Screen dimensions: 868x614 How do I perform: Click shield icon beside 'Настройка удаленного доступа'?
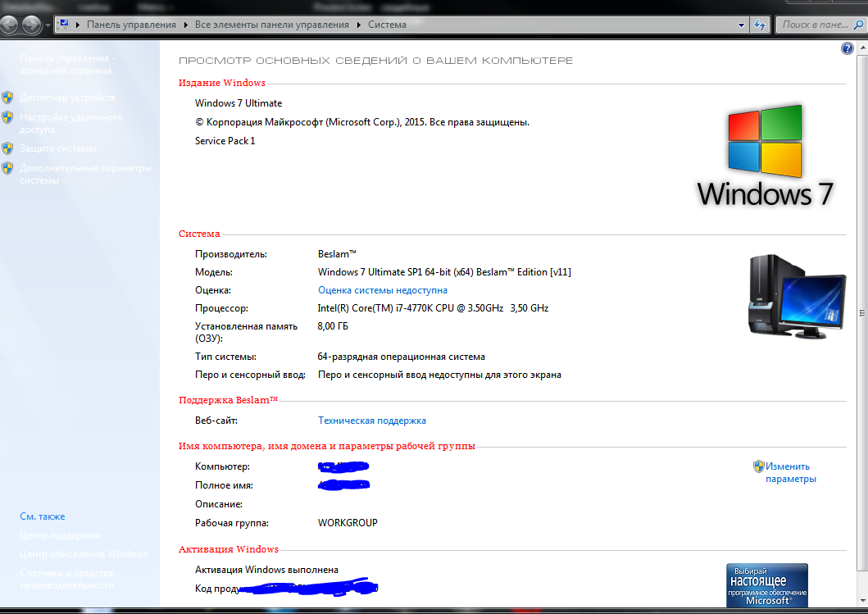[x=7, y=117]
